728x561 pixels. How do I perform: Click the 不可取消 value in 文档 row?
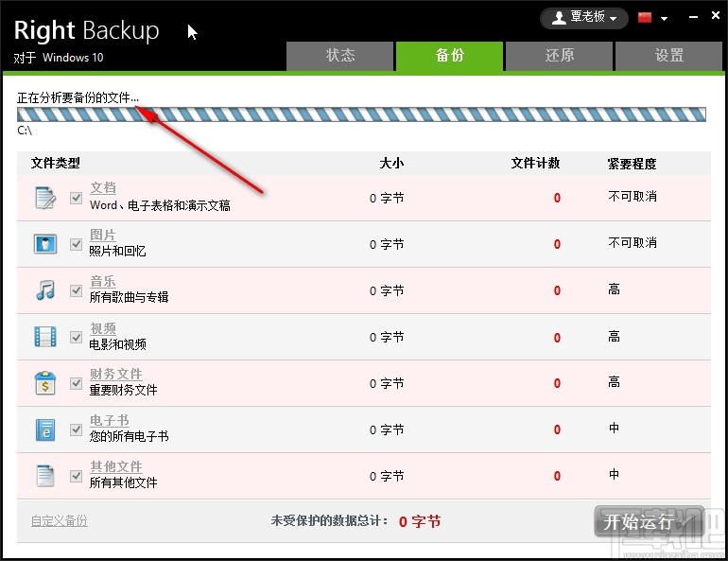pyautogui.click(x=633, y=197)
